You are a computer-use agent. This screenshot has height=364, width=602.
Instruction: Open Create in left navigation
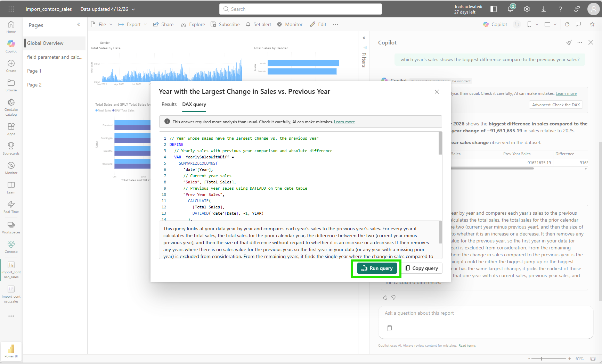pos(11,66)
